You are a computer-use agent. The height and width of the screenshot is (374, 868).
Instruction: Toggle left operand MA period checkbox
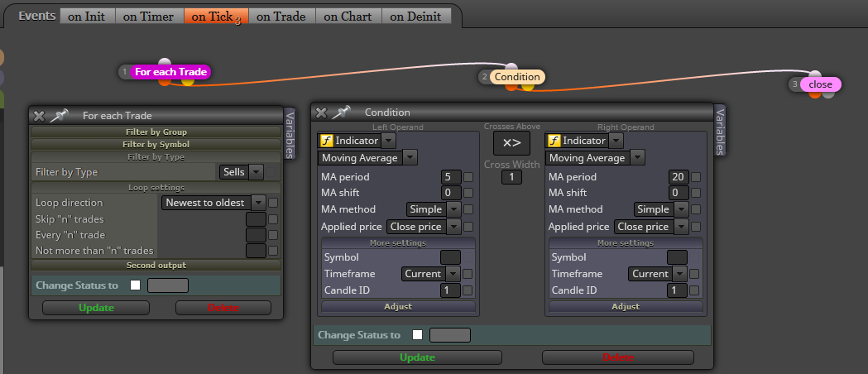click(x=468, y=177)
